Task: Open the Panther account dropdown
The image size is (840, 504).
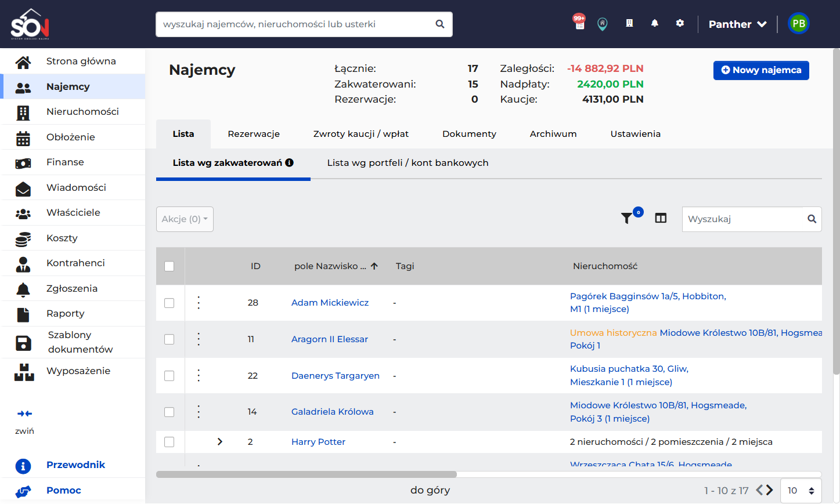Action: click(x=737, y=24)
